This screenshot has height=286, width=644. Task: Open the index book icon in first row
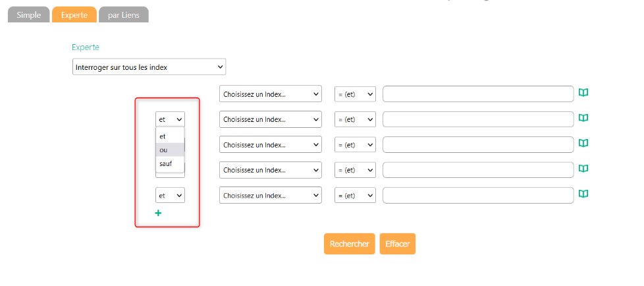pos(583,93)
